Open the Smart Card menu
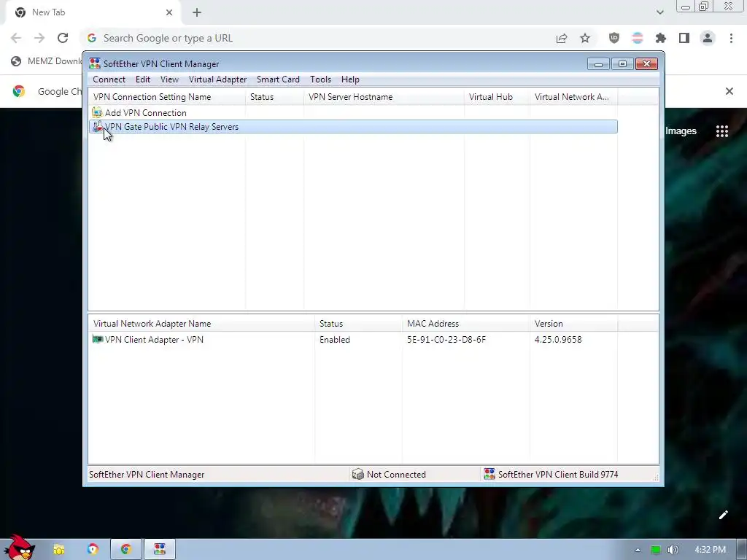 278,79
